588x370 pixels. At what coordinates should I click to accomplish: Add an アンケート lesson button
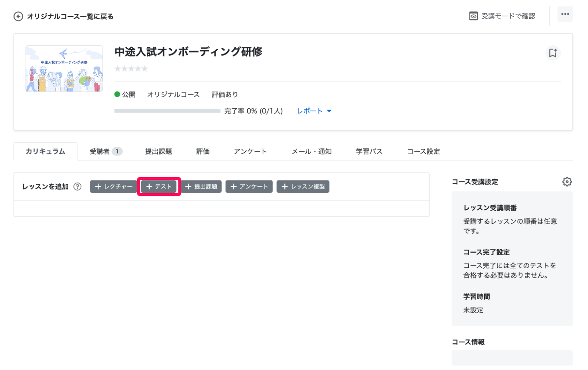[x=249, y=187]
